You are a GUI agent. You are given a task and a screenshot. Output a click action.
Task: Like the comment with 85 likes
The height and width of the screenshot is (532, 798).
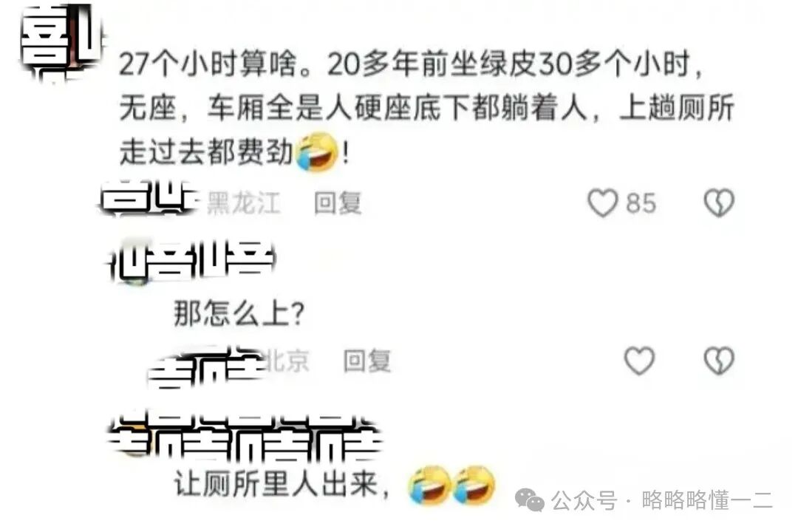tap(603, 203)
